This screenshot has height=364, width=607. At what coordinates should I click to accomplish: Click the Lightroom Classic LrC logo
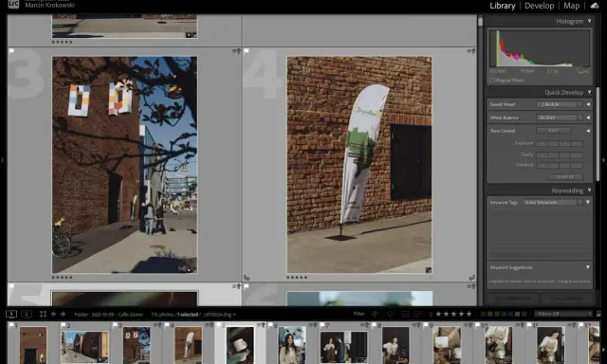point(13,4)
